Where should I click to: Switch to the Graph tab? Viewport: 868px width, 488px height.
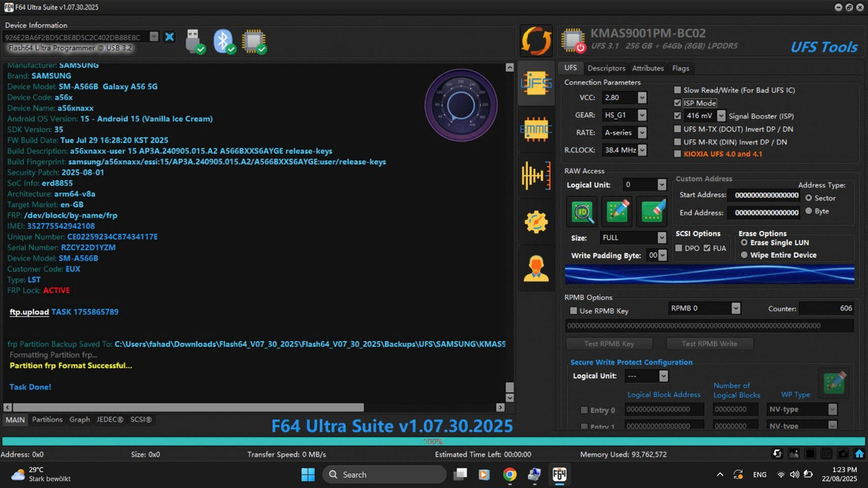click(x=79, y=420)
